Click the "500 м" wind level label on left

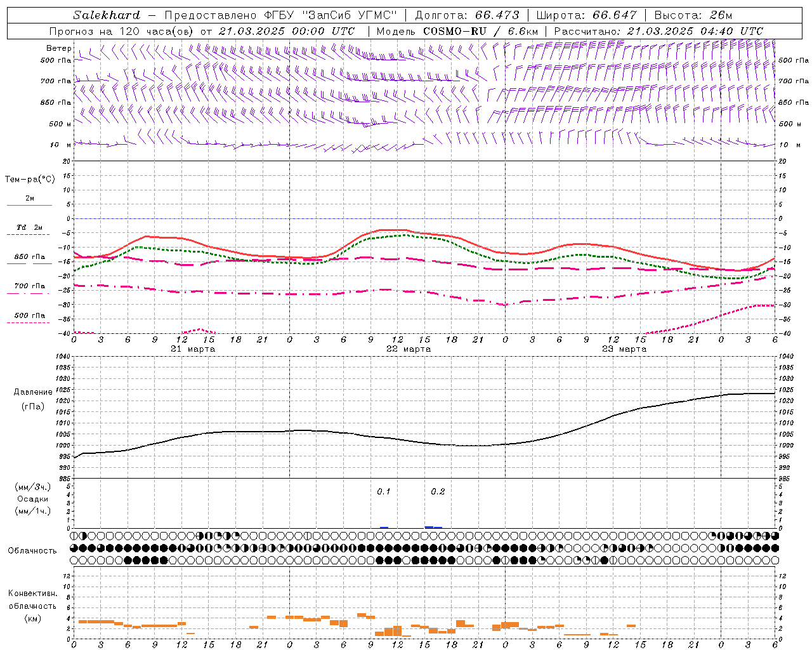point(60,124)
